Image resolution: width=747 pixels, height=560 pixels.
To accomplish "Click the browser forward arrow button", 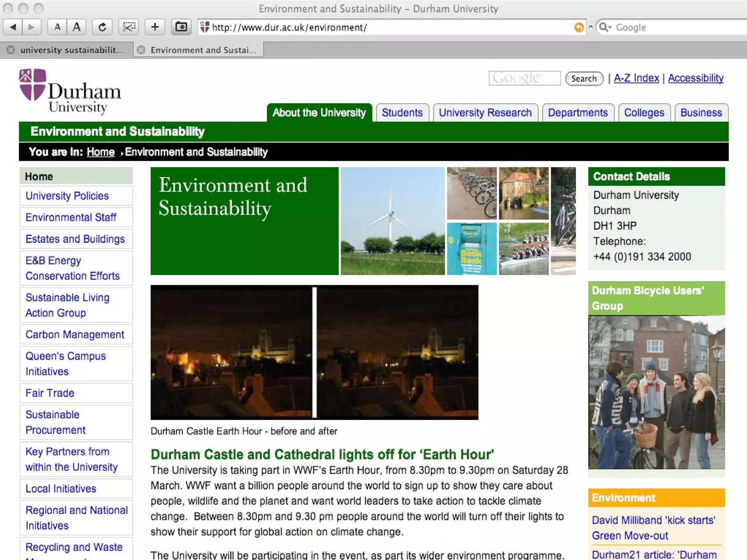I will click(32, 27).
